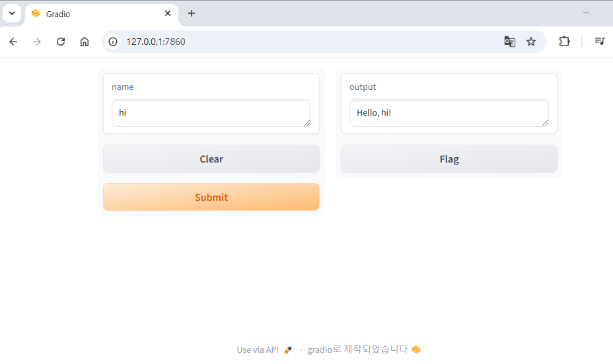Click the 'name' field label
This screenshot has height=364, width=613.
click(x=122, y=87)
